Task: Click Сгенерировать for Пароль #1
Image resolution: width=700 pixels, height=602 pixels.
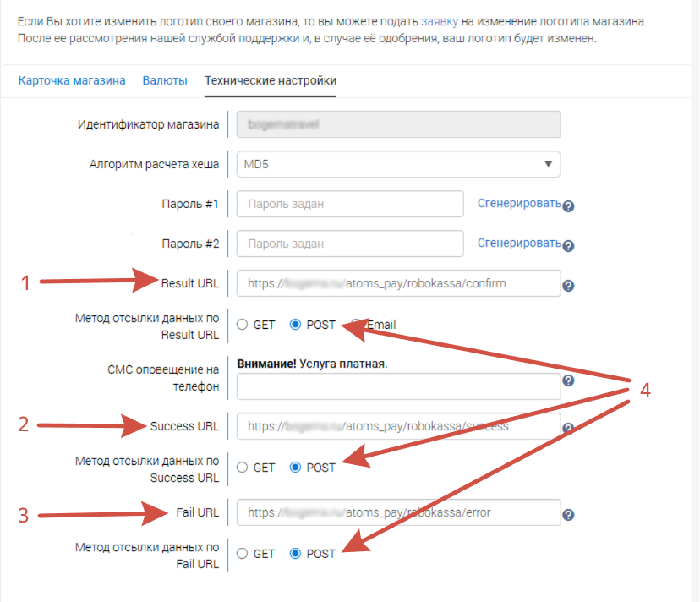Action: 519,204
